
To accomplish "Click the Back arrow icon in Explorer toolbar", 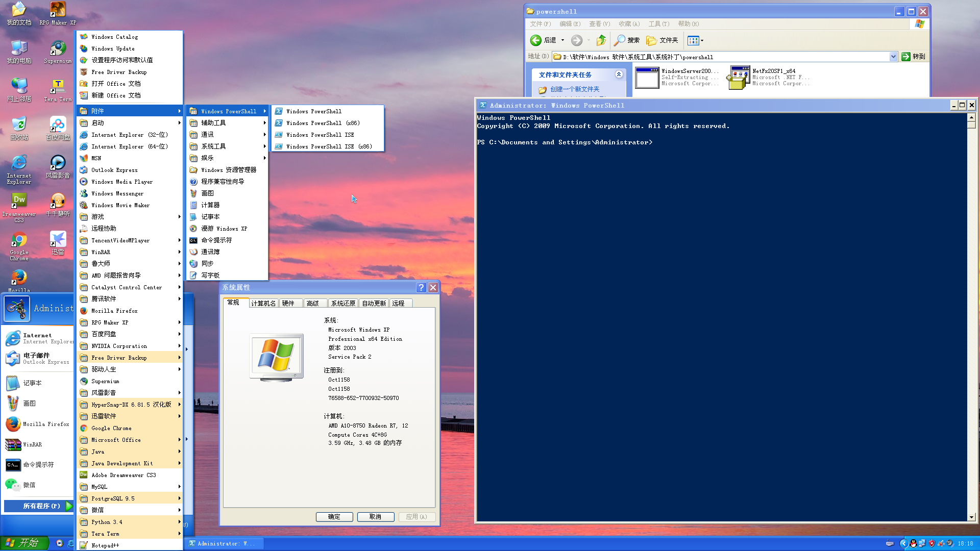I will (535, 40).
